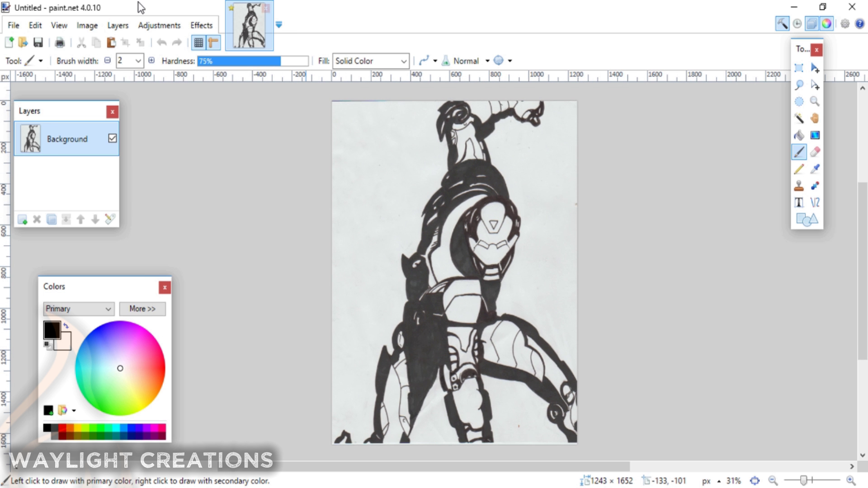The width and height of the screenshot is (868, 488).
Task: Toggle History window visibility
Action: [797, 23]
